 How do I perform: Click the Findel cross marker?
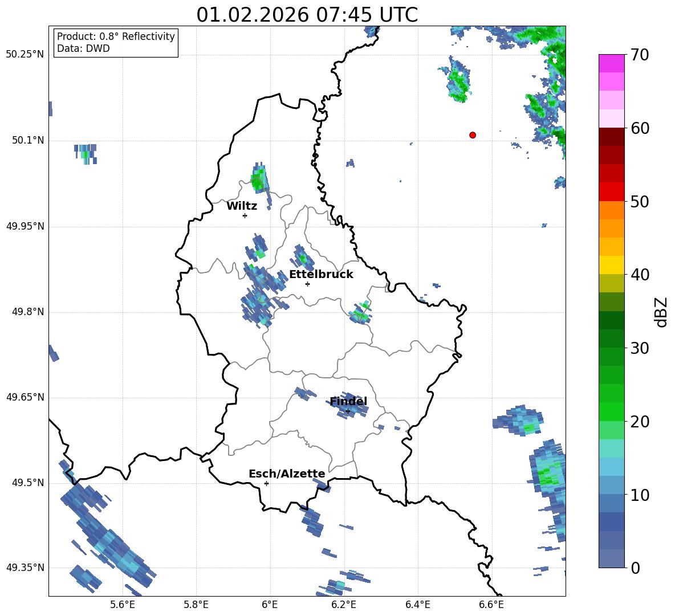point(348,411)
